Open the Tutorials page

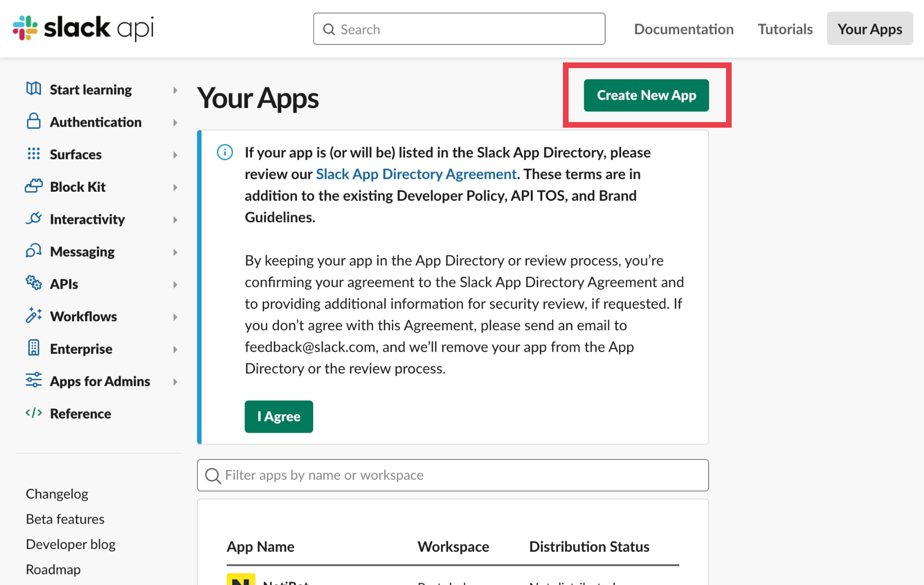tap(785, 29)
